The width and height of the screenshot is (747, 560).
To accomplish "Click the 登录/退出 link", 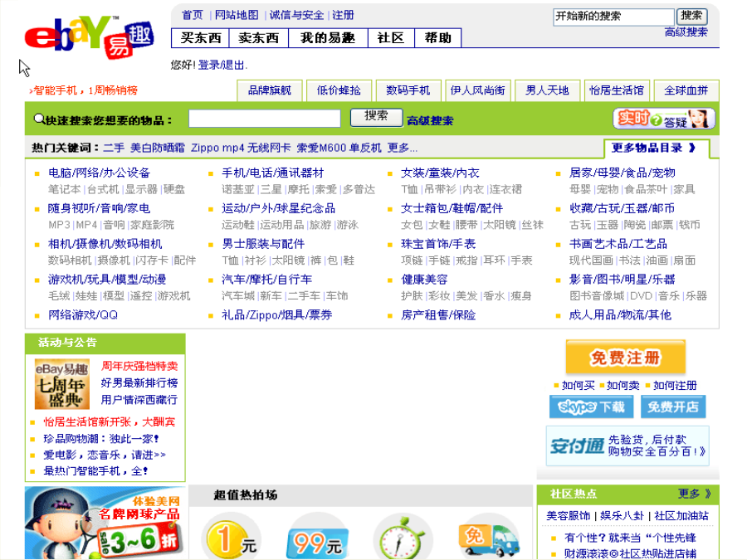I will click(222, 66).
